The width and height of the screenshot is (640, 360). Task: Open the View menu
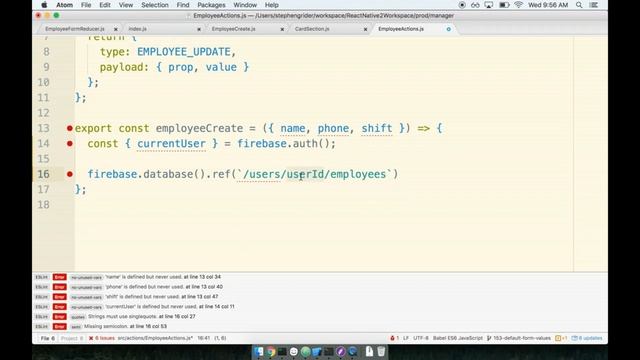pyautogui.click(x=126, y=5)
